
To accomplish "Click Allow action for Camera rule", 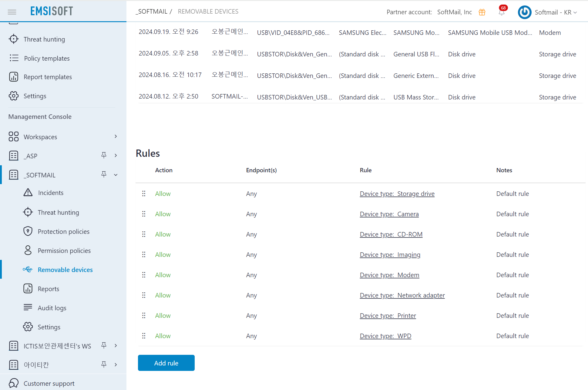I will (163, 214).
